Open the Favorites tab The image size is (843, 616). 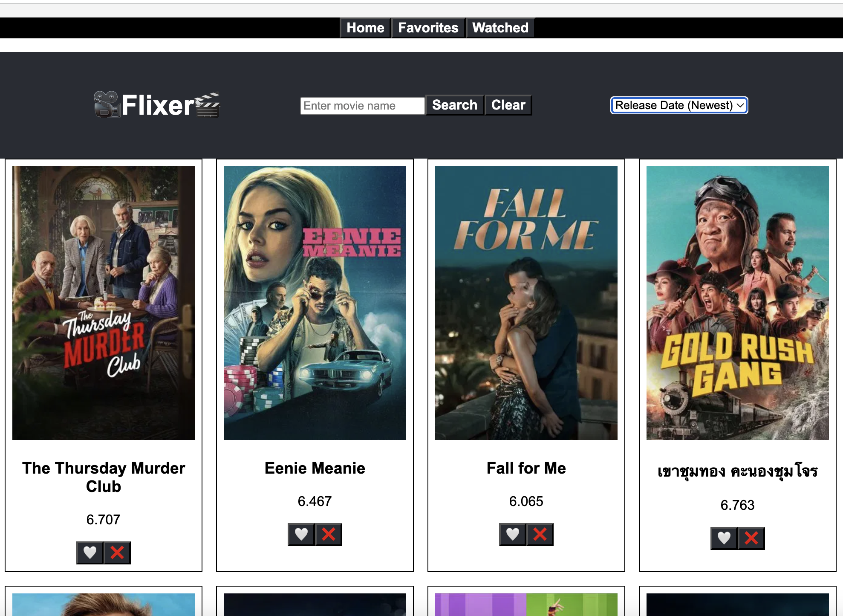pos(428,28)
